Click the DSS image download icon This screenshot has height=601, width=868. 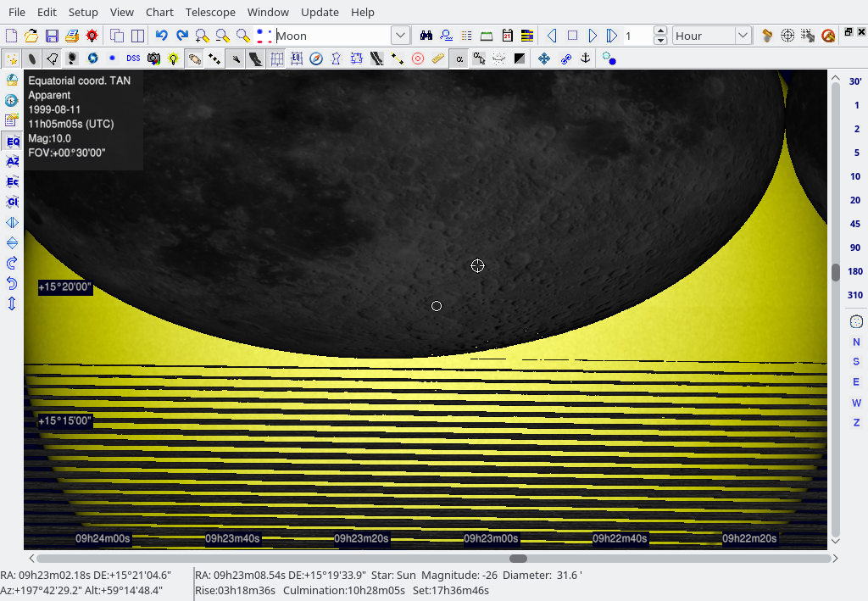133,58
